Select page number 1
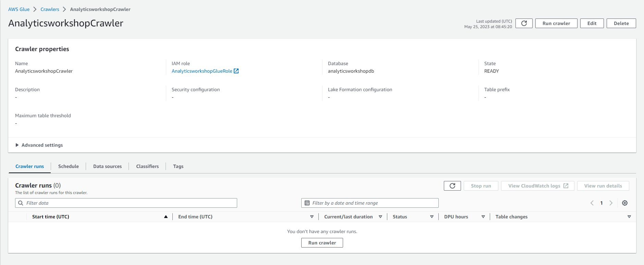Image resolution: width=644 pixels, height=265 pixels. (x=602, y=203)
